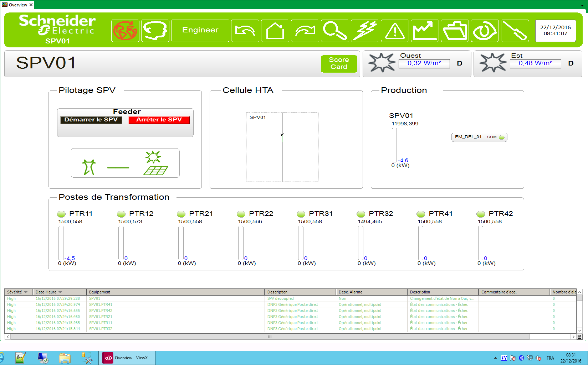Open the alarms warning triangle icon
Screen dimensions: 588x365
[395, 31]
